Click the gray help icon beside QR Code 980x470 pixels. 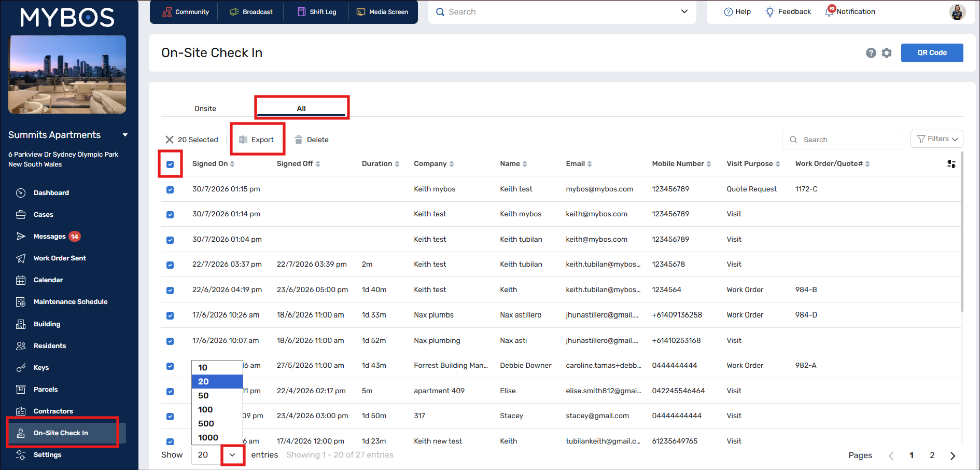[x=871, y=53]
